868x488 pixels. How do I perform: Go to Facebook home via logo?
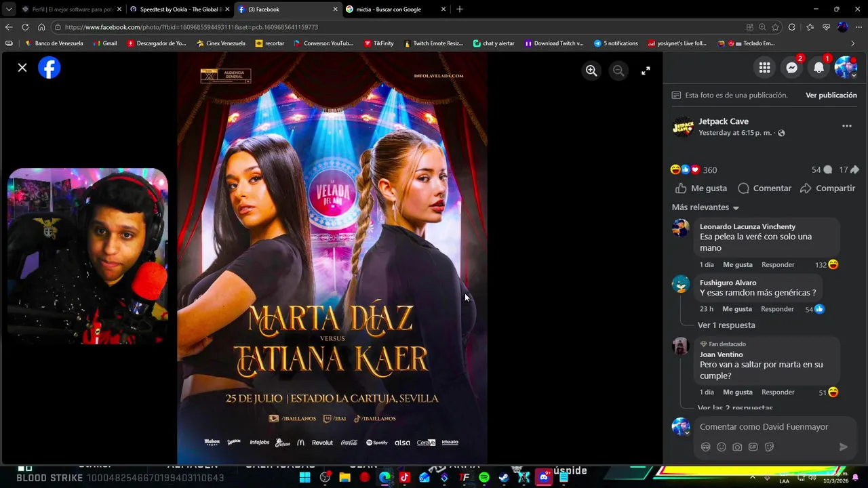coord(50,68)
